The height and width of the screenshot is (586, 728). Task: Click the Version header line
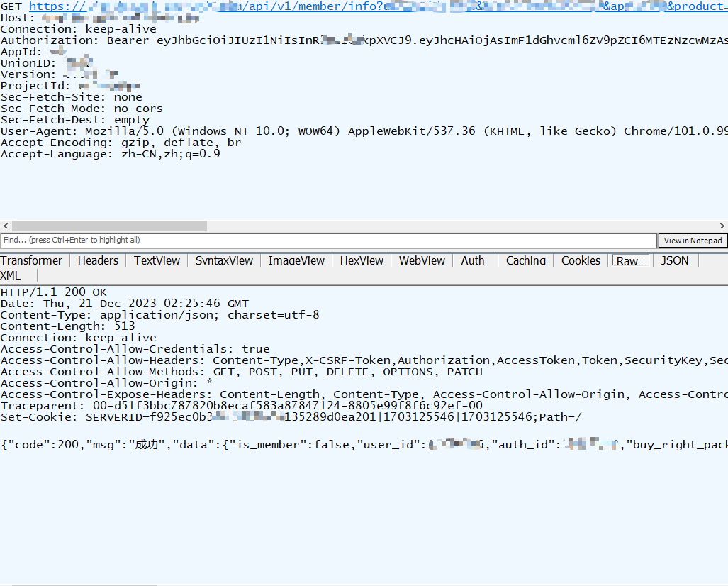[x=60, y=74]
